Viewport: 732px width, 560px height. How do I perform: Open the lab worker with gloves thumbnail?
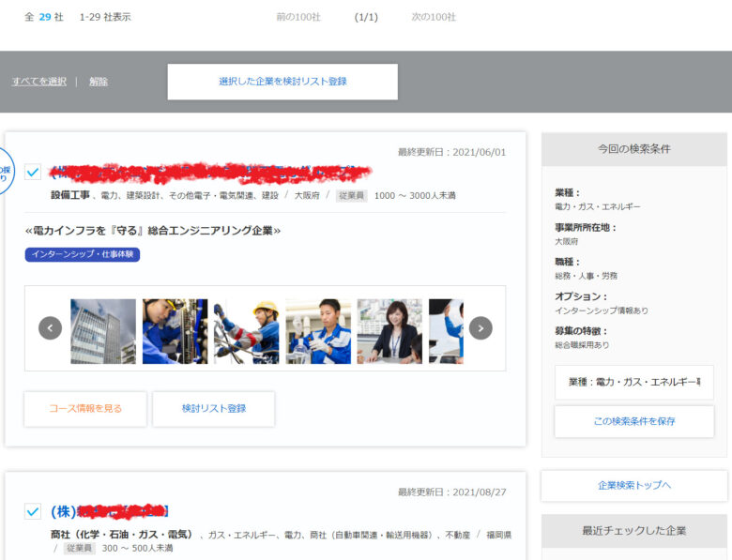click(x=318, y=331)
